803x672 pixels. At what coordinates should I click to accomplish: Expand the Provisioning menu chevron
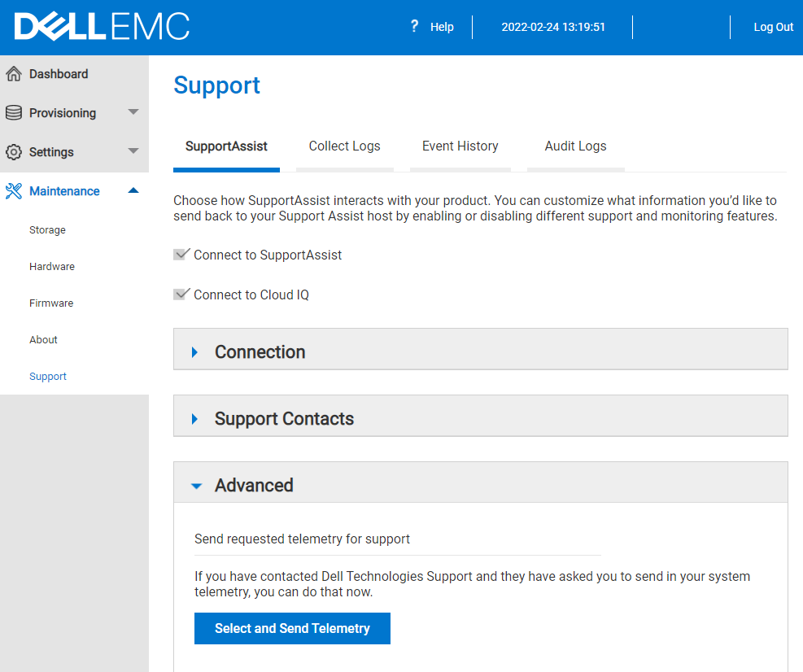click(133, 112)
